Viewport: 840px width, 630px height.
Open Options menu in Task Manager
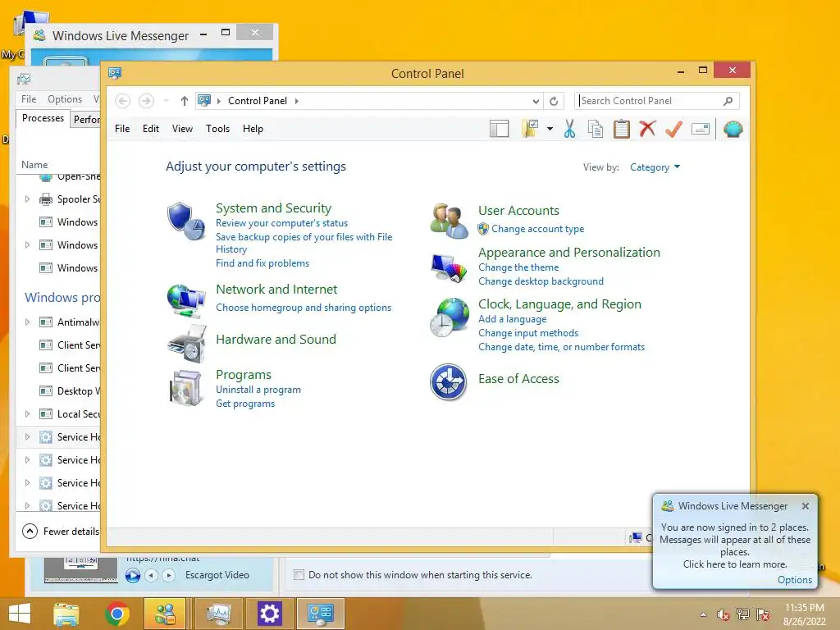(x=65, y=99)
